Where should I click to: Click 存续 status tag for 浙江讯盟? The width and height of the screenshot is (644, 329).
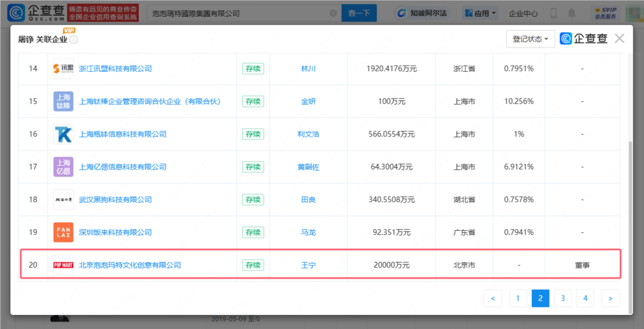(x=253, y=68)
